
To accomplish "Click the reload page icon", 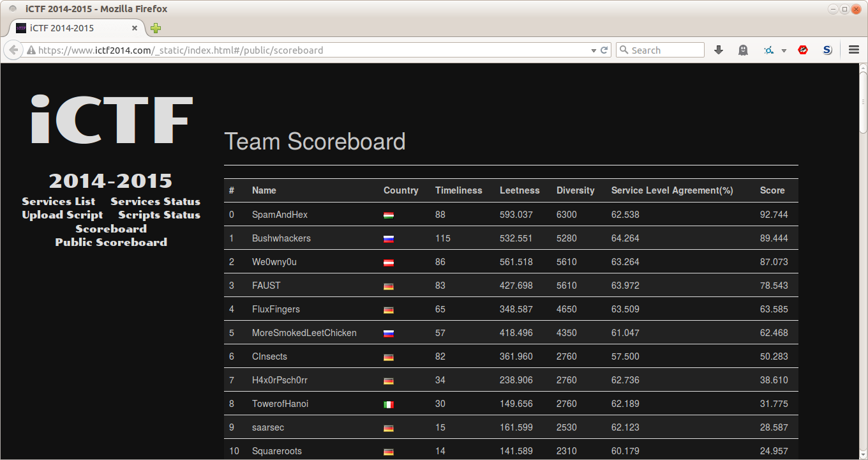I will (x=604, y=50).
